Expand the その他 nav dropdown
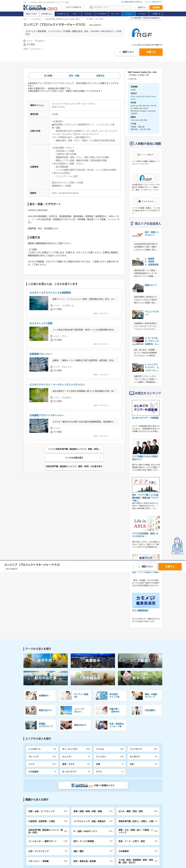 pyautogui.click(x=155, y=14)
